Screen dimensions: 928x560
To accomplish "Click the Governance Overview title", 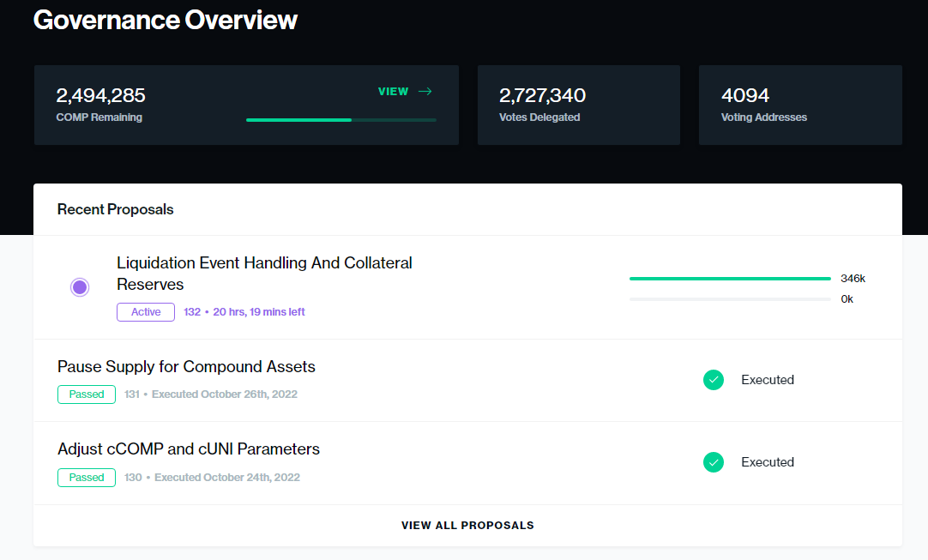I will tap(166, 20).
